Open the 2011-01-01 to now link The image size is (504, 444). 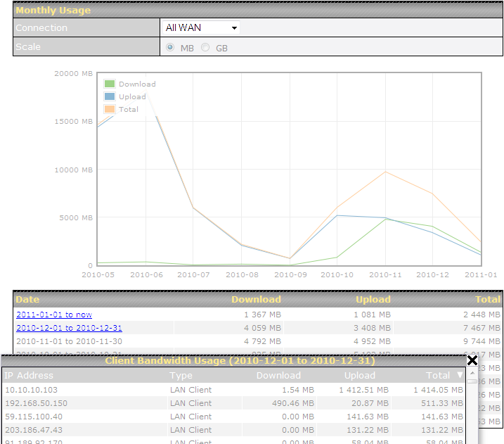pyautogui.click(x=54, y=315)
